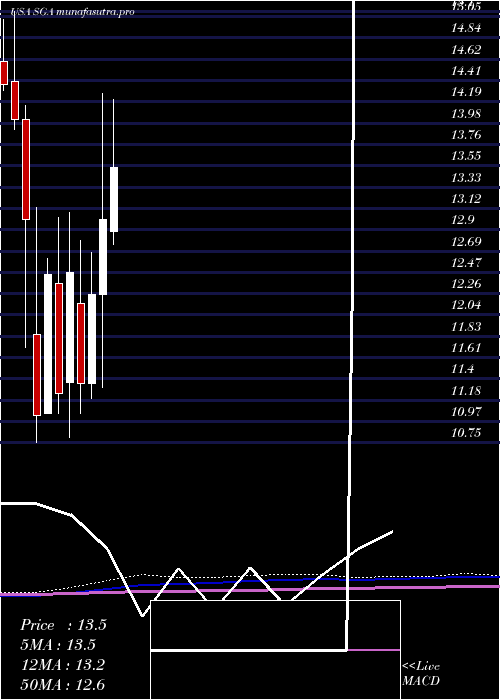Screen dimensions: 500x700
Task: Click the 12.26 price axis label
Action: pyautogui.click(x=466, y=284)
